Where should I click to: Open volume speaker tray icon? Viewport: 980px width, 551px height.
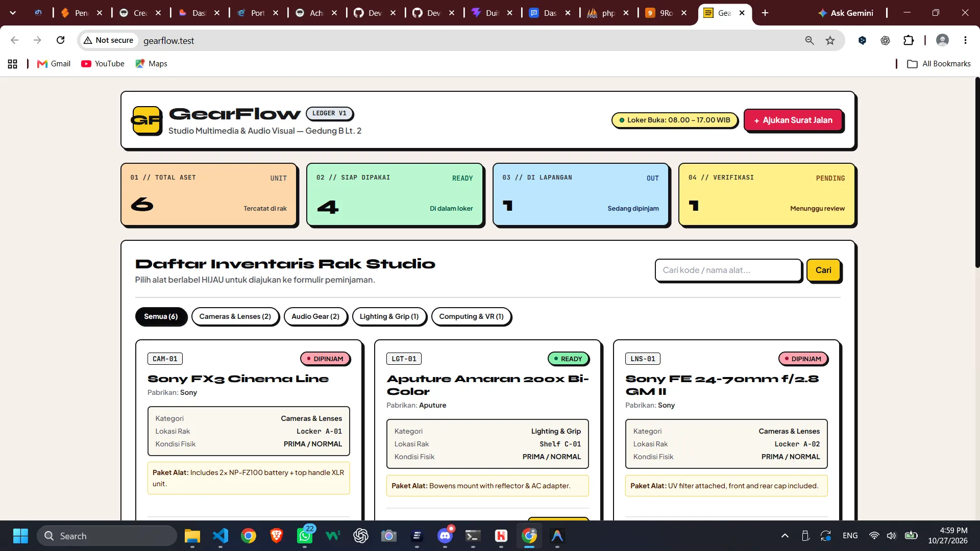[891, 536]
